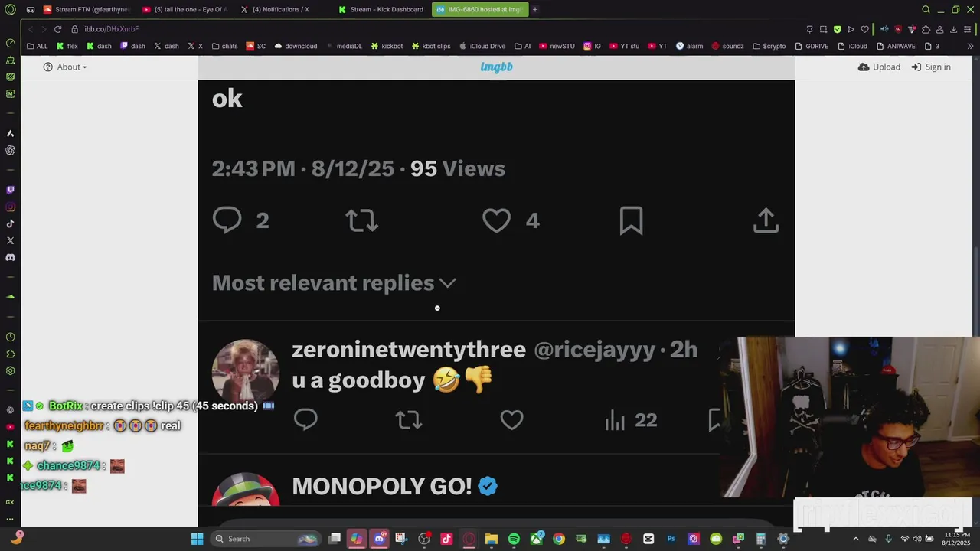Open the Spotify icon in taskbar
This screenshot has width=980, height=551.
[x=514, y=539]
